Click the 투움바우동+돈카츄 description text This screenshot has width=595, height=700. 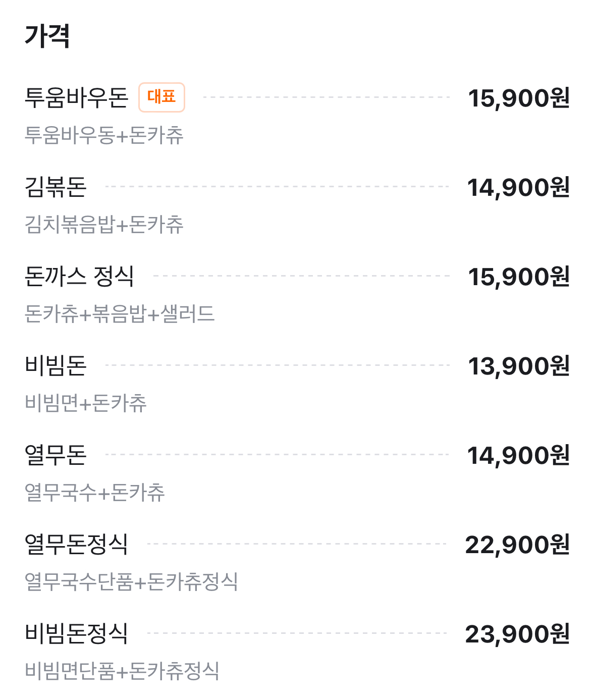pyautogui.click(x=104, y=135)
